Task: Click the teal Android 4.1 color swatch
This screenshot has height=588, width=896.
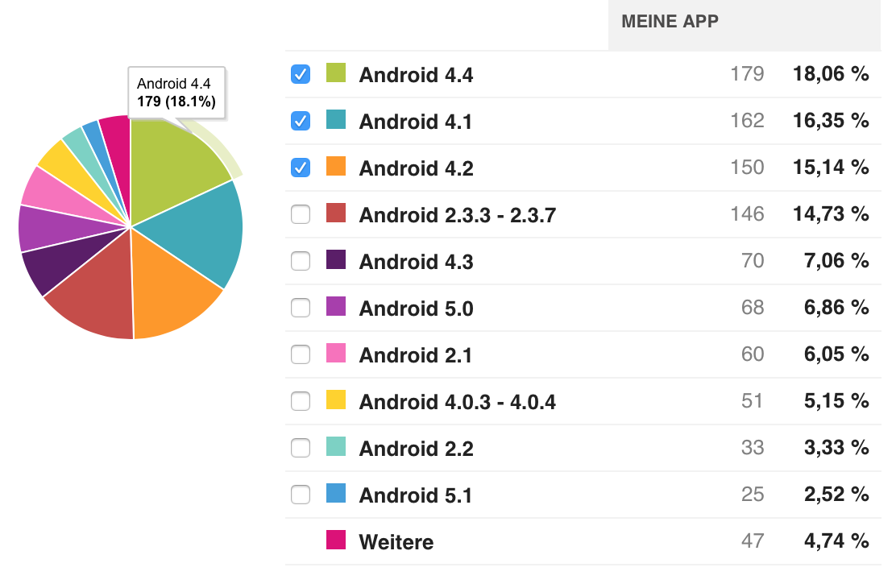Action: coord(336,119)
